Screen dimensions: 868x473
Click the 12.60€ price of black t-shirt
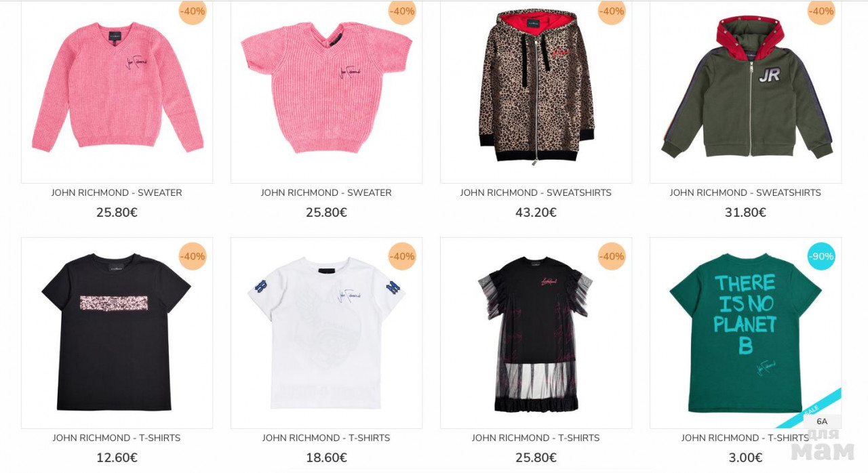117,458
